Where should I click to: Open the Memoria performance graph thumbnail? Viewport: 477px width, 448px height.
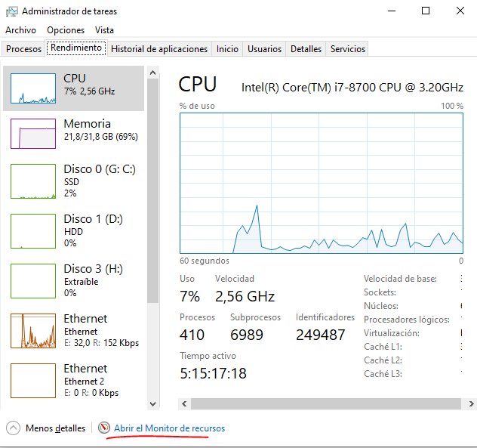pos(32,134)
